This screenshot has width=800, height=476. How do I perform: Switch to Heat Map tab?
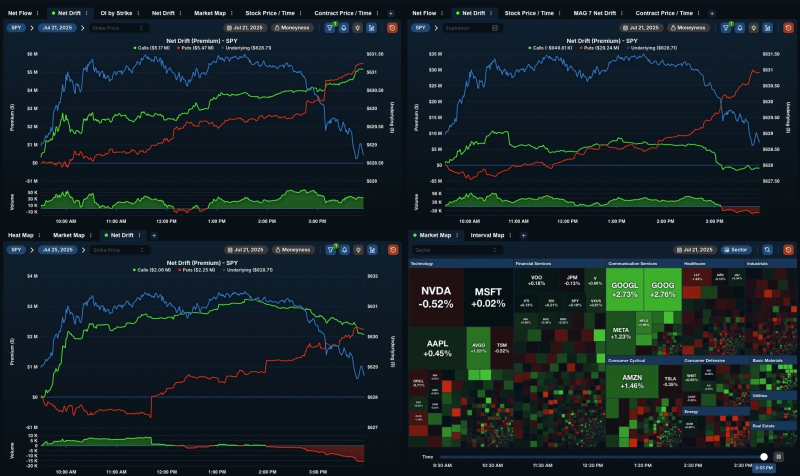tap(20, 235)
